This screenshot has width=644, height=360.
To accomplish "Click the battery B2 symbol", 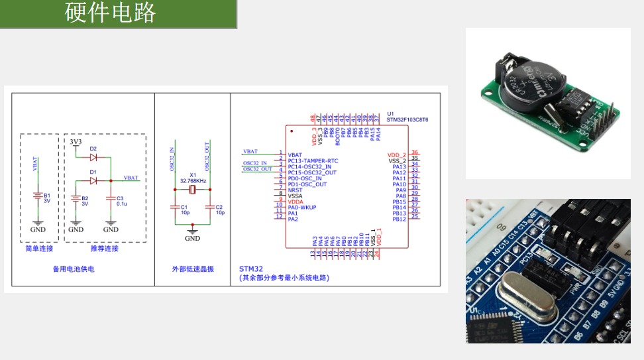I will point(76,198).
